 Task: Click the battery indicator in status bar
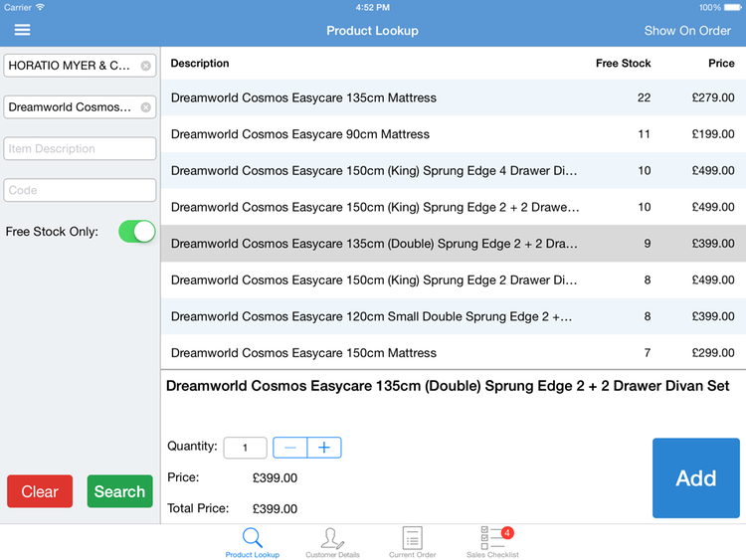point(733,8)
